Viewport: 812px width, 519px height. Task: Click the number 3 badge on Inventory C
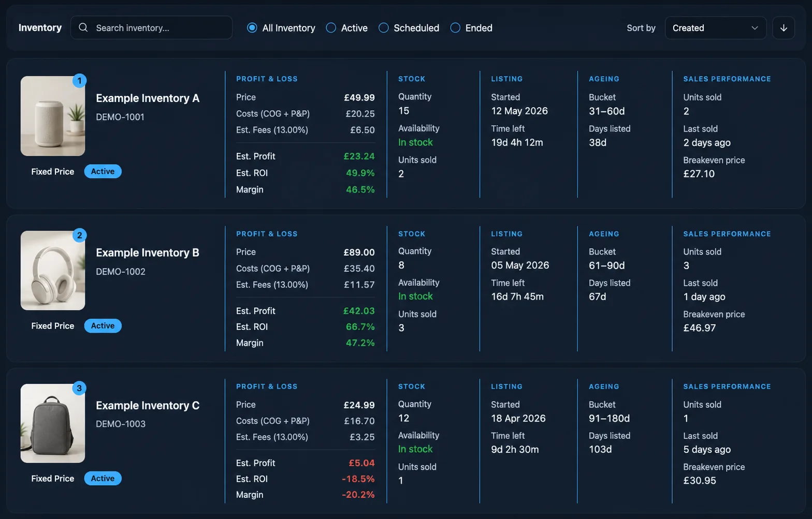pyautogui.click(x=79, y=388)
